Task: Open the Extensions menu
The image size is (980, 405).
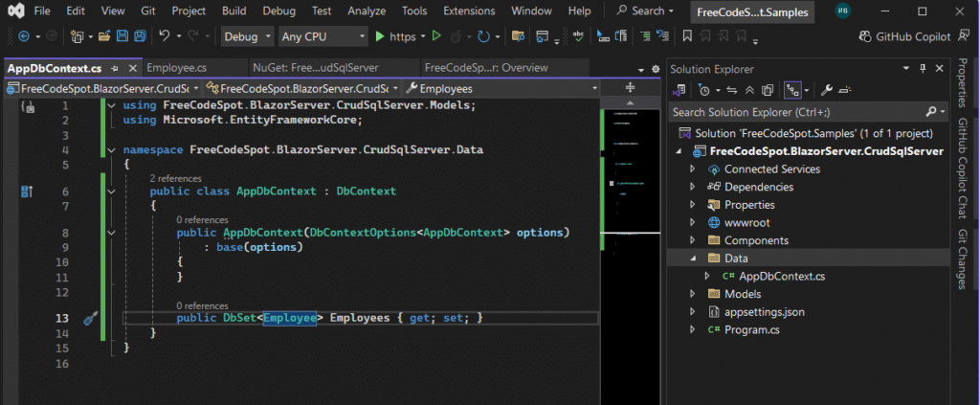Action: click(x=469, y=11)
